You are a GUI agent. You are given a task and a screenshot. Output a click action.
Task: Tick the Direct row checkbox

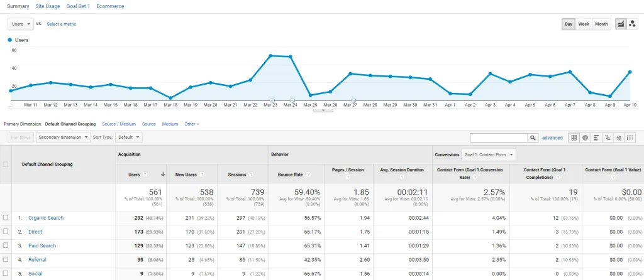click(6, 232)
